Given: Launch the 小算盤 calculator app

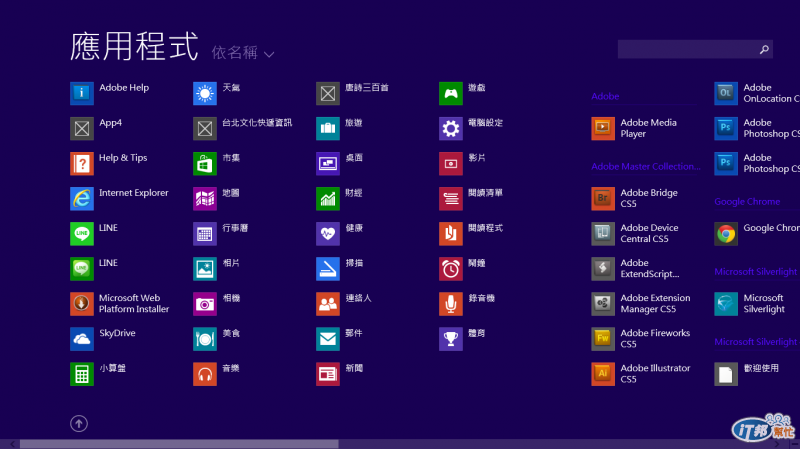Looking at the screenshot, I should 98,374.
